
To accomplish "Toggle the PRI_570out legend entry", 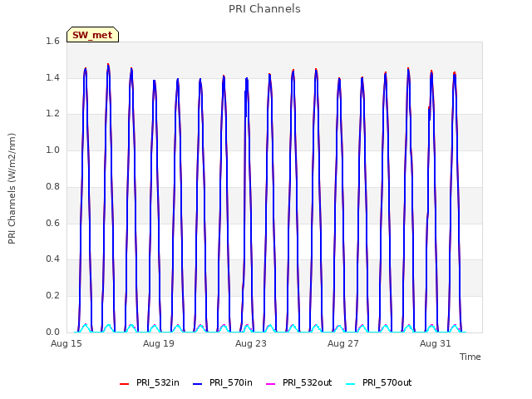I will pos(379,382).
